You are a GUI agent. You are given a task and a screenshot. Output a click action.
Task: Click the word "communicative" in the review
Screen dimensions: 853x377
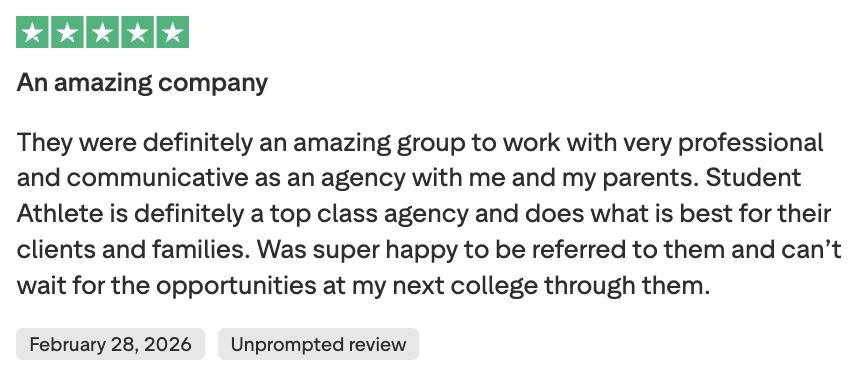pyautogui.click(x=157, y=178)
